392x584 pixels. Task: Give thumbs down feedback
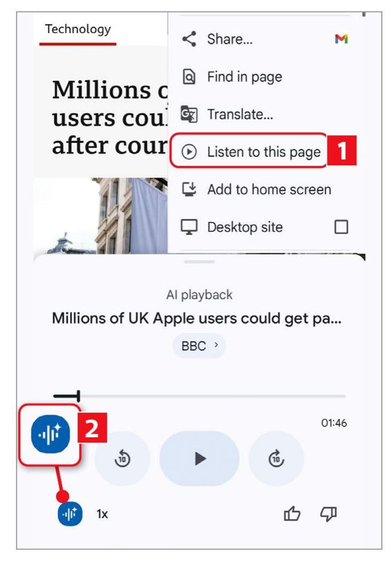[x=328, y=514]
